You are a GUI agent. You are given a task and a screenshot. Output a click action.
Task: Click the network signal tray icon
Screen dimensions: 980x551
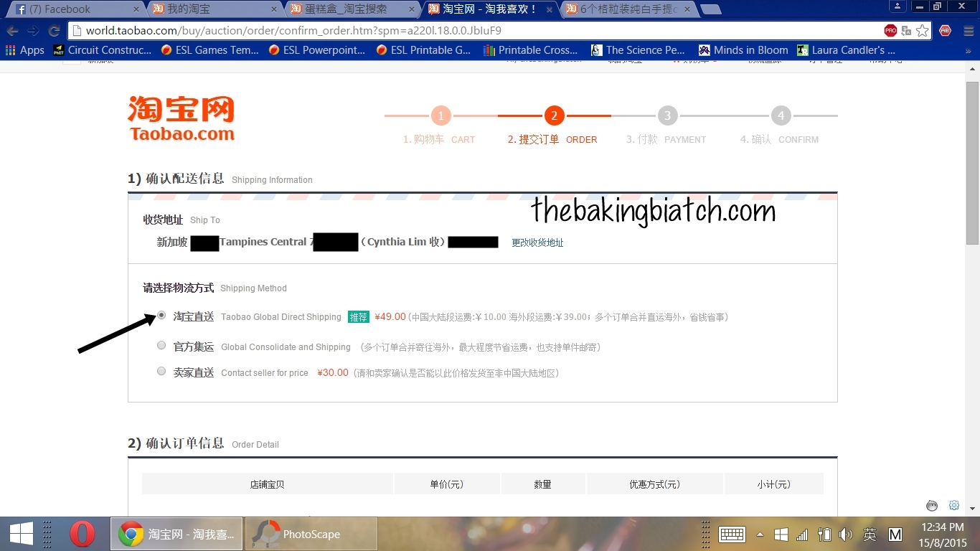pyautogui.click(x=802, y=534)
